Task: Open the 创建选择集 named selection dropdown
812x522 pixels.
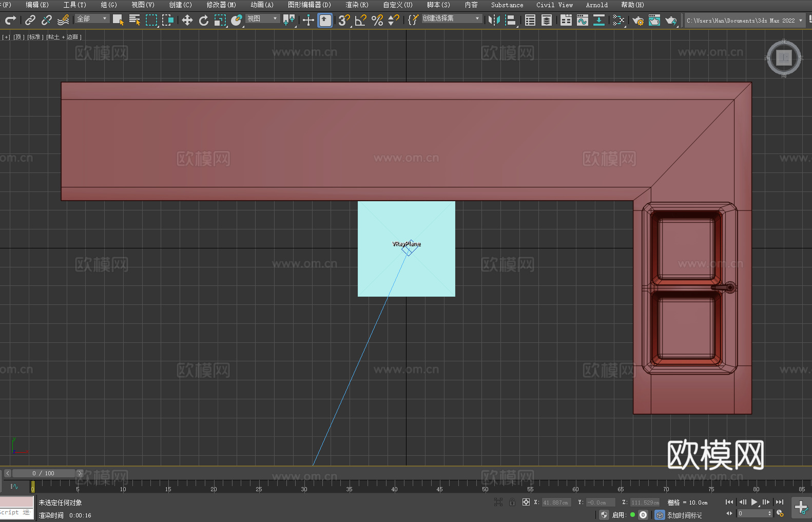Action: 452,18
